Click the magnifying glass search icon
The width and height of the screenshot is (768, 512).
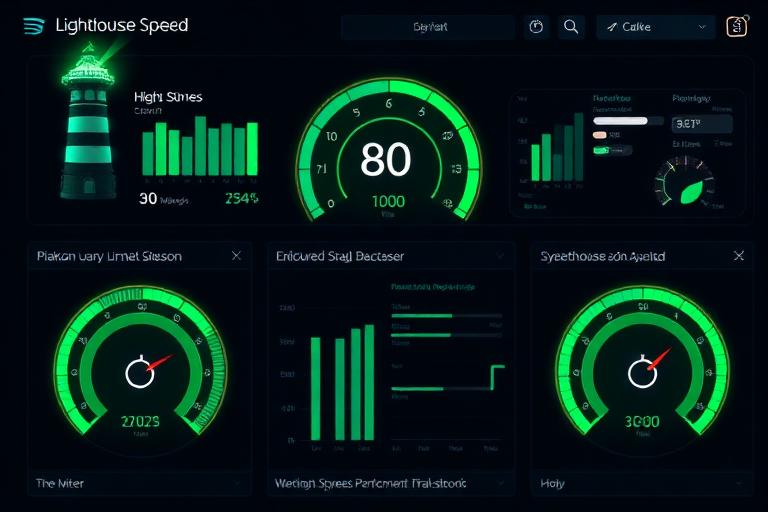coord(571,26)
